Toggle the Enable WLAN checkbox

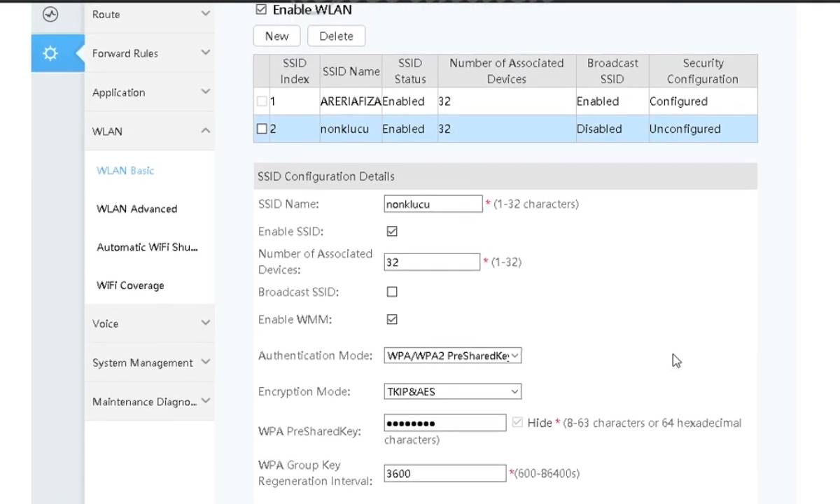tap(261, 10)
